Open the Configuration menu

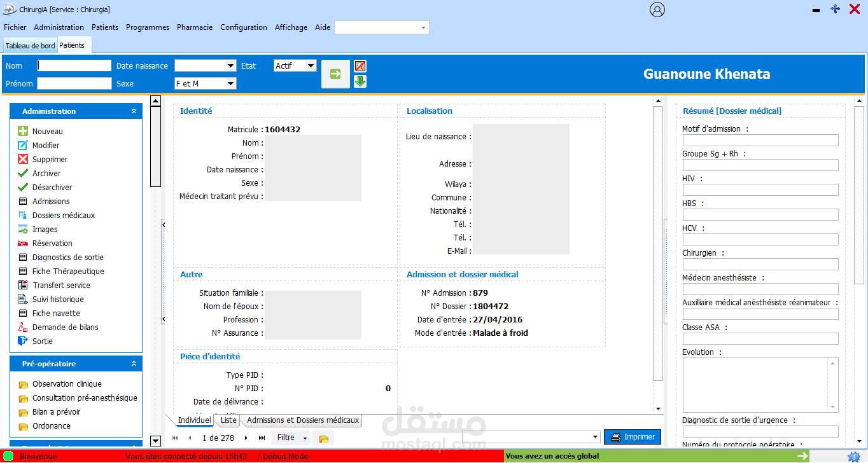[x=244, y=27]
